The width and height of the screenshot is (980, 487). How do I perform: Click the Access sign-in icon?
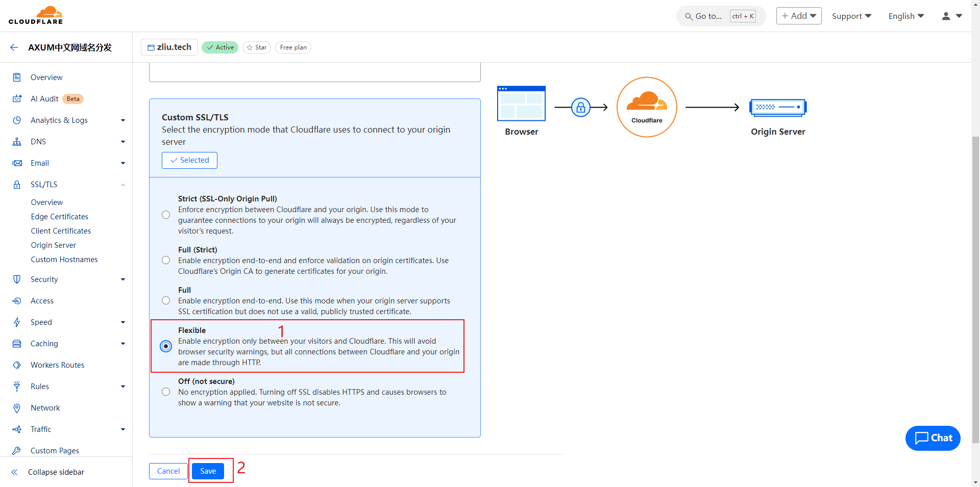tap(17, 301)
